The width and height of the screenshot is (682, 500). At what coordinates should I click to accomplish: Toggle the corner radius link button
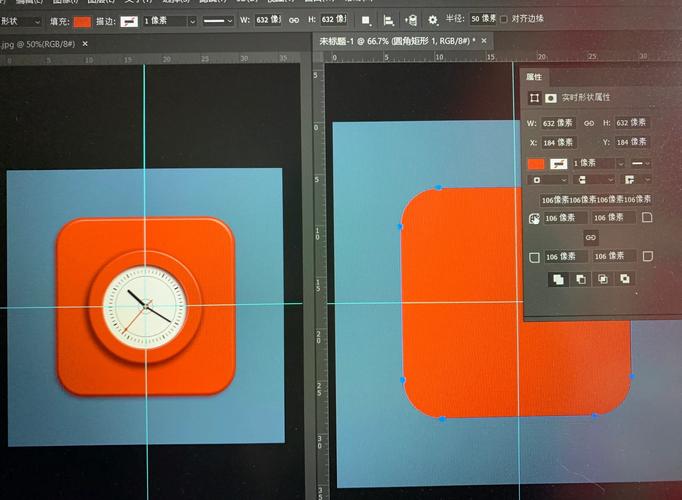pyautogui.click(x=590, y=237)
